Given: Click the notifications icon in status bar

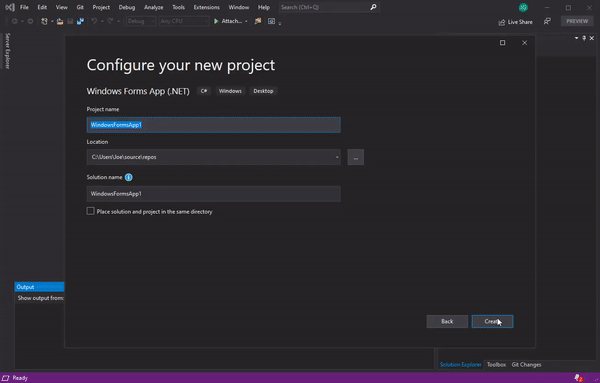Looking at the screenshot, I should click(578, 378).
